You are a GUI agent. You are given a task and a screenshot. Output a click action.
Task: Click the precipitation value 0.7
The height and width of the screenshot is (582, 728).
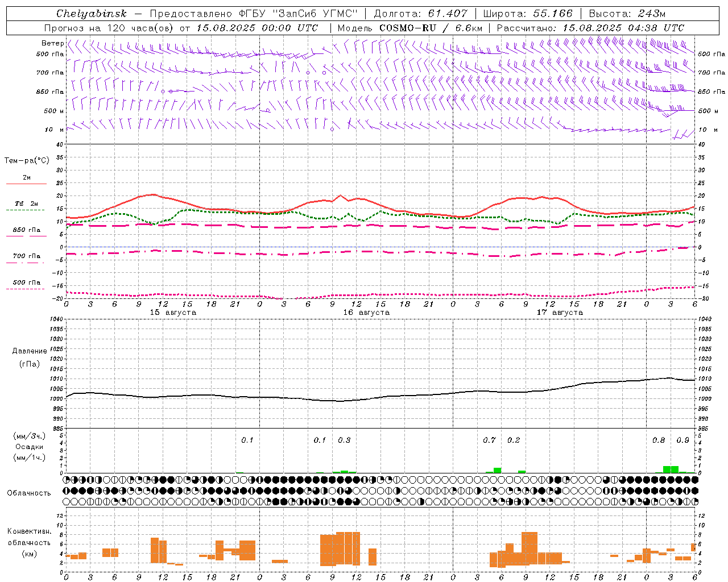489,440
